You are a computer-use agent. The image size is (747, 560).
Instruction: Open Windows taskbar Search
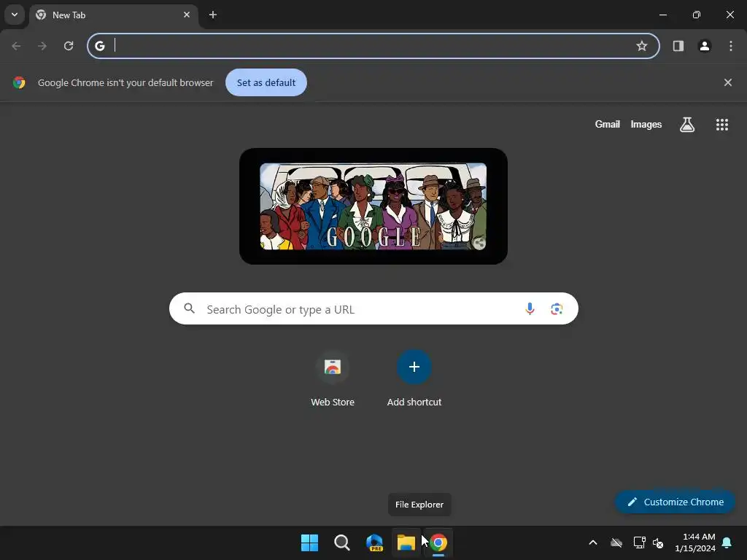[342, 542]
